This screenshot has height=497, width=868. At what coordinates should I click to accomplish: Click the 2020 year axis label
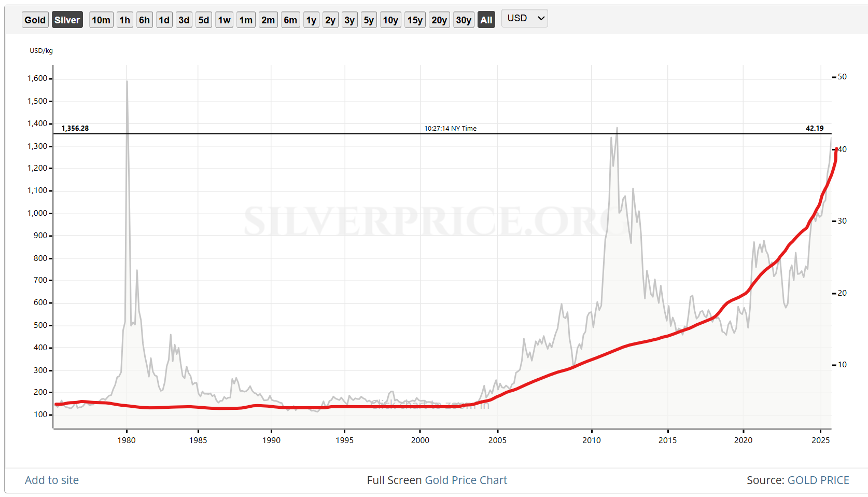click(744, 440)
